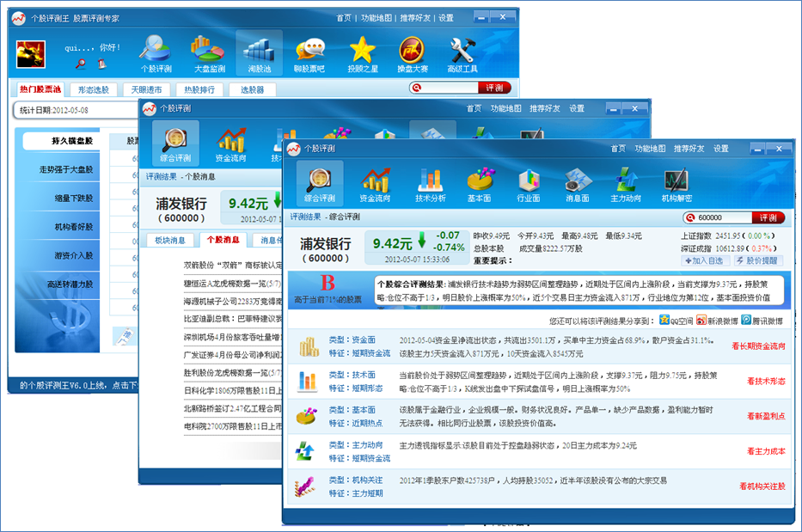The width and height of the screenshot is (802, 532).
Task: Click the 统计日期 2012-05-08 date field
Action: pos(73,111)
